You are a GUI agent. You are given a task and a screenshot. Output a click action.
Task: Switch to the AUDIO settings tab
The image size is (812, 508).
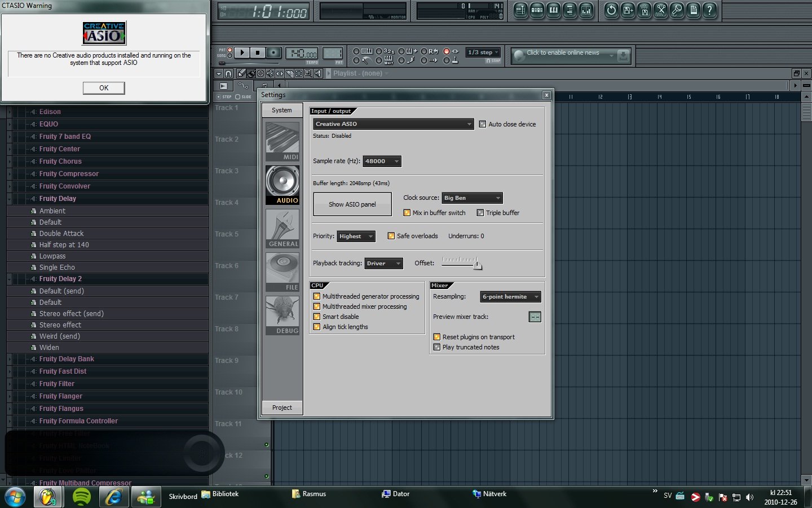tap(283, 185)
